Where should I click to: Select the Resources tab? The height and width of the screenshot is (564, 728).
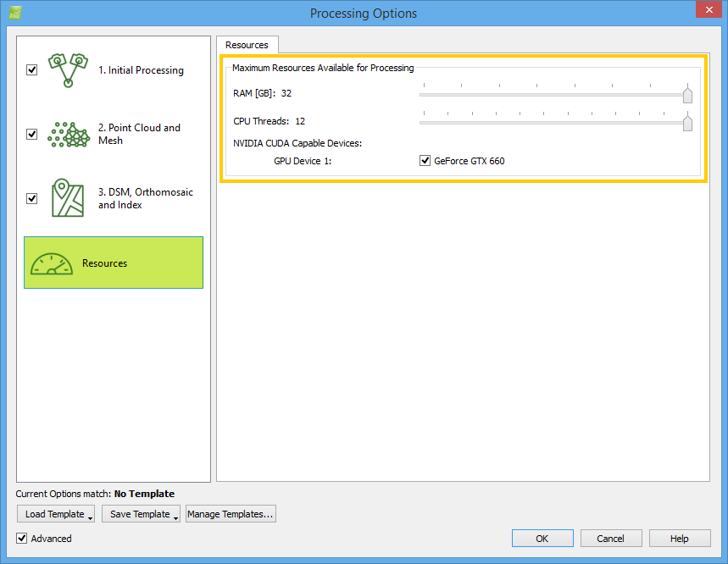(247, 45)
